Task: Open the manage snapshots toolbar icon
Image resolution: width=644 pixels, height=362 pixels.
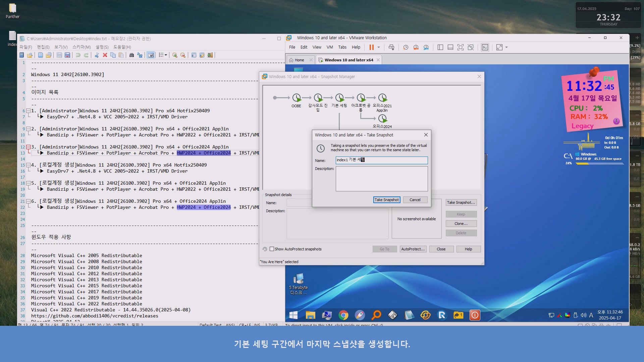Action: coord(426,47)
